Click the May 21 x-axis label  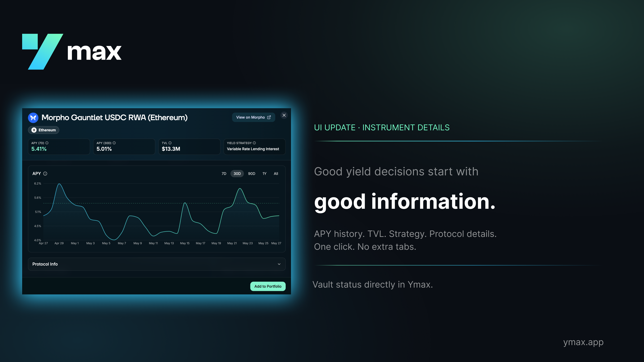(232, 243)
